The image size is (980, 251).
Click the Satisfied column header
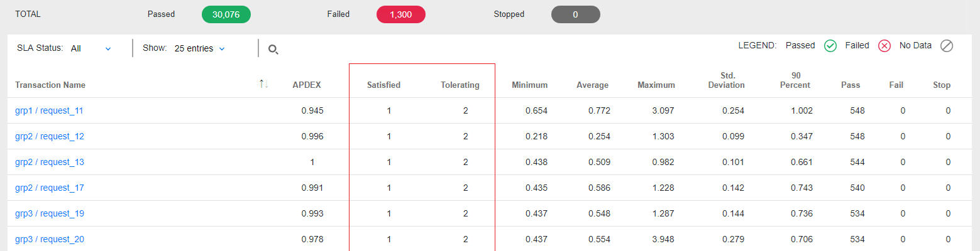pos(383,85)
